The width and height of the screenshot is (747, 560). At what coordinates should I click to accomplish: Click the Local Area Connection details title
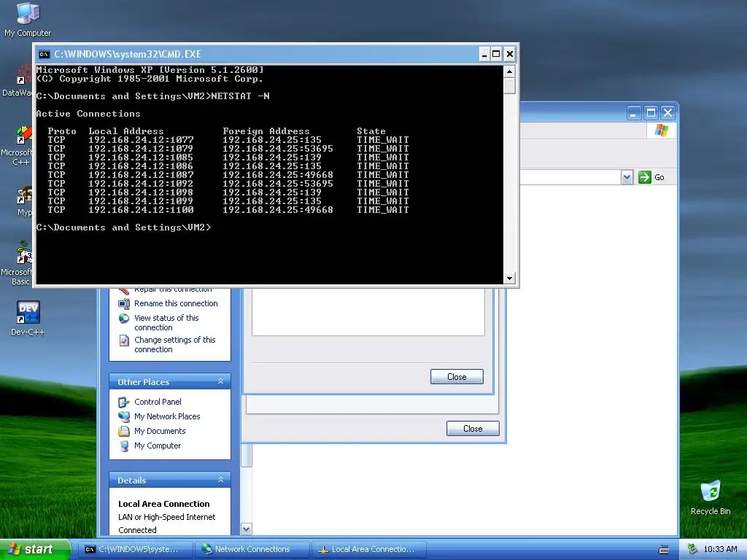tap(164, 504)
